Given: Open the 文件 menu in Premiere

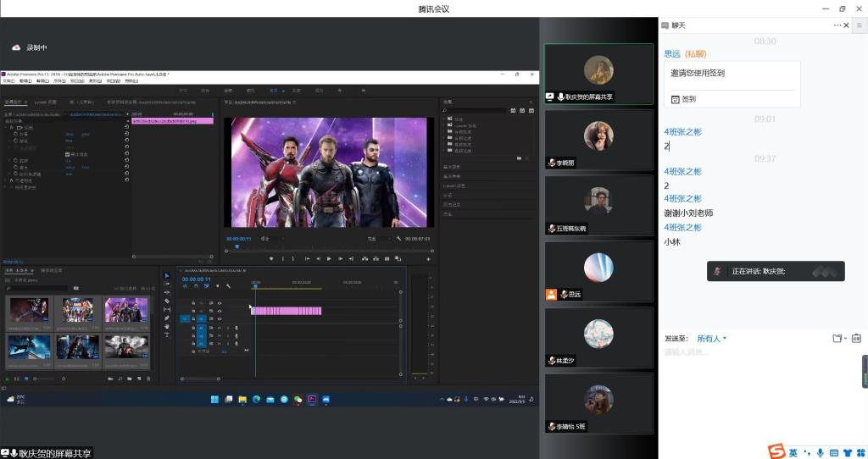Looking at the screenshot, I should coord(8,81).
